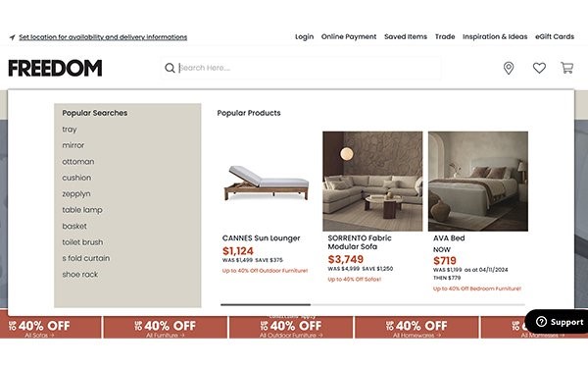
Task: Open the Online Payment menu item
Action: tap(349, 37)
